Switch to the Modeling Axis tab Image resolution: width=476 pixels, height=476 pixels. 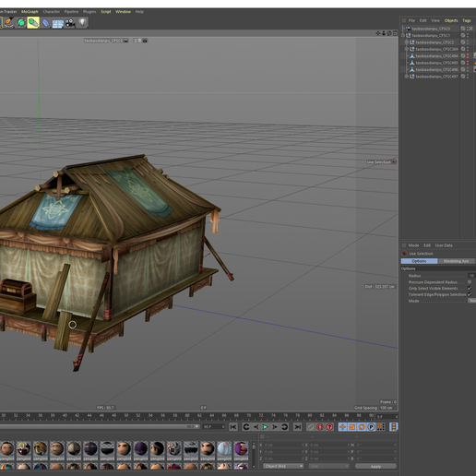click(x=456, y=261)
